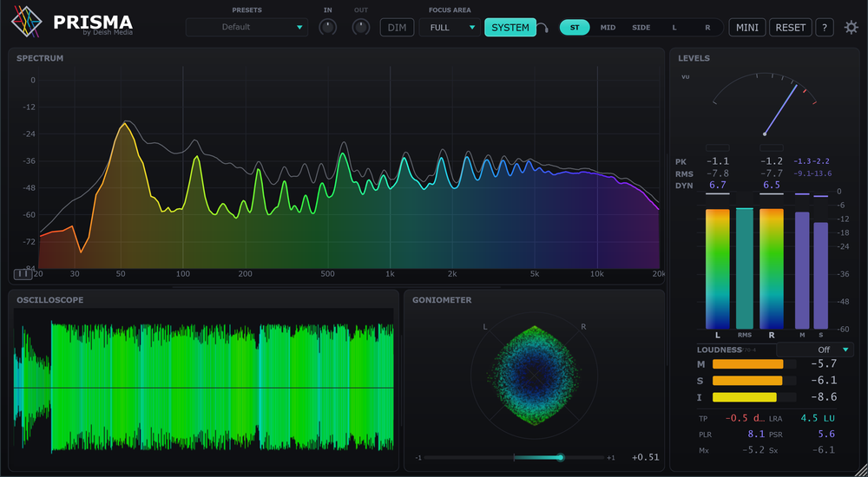Click the MINI view button
Image resolution: width=868 pixels, height=477 pixels.
(747, 27)
